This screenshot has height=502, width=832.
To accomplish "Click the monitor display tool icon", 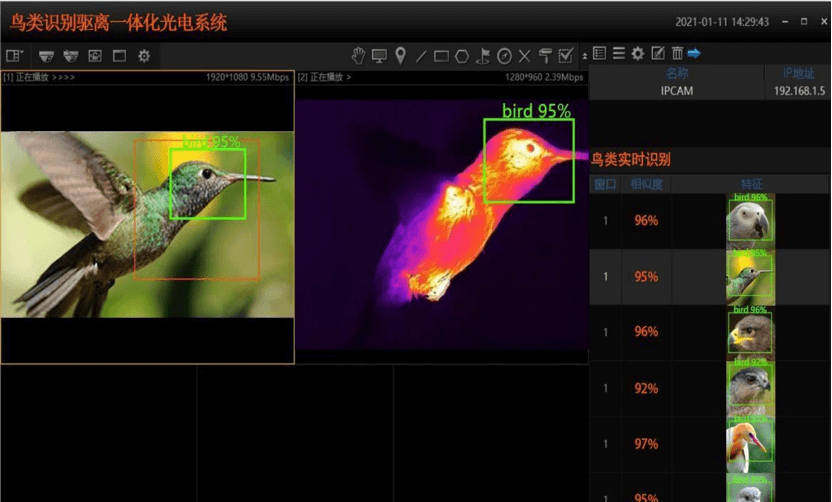I will pyautogui.click(x=379, y=56).
